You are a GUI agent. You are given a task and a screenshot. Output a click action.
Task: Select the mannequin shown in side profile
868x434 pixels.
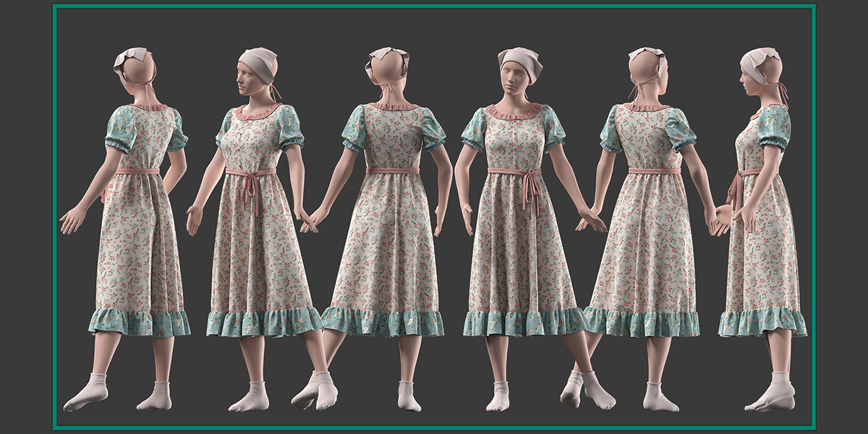point(759,230)
